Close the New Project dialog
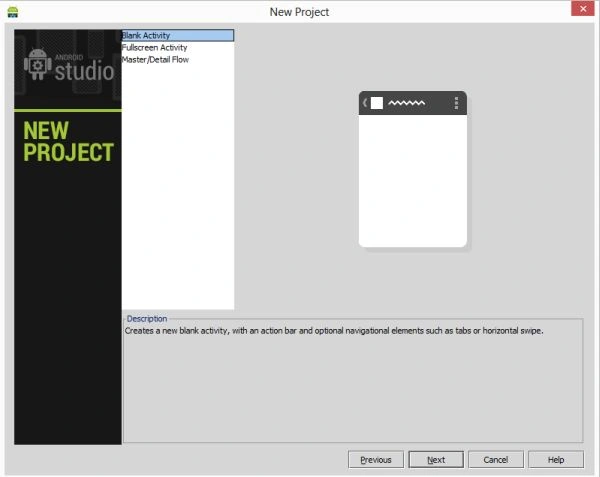Image resolution: width=600 pixels, height=477 pixels. click(x=583, y=8)
